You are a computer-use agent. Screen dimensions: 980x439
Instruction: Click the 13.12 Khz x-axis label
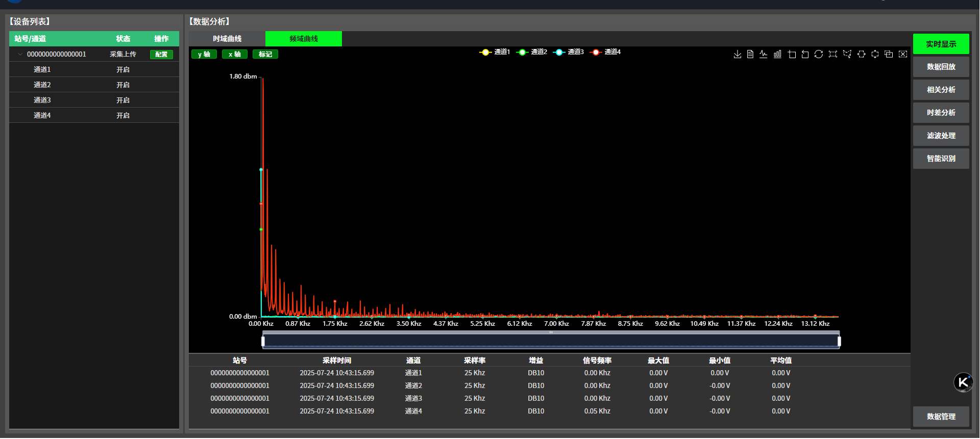[x=815, y=324]
